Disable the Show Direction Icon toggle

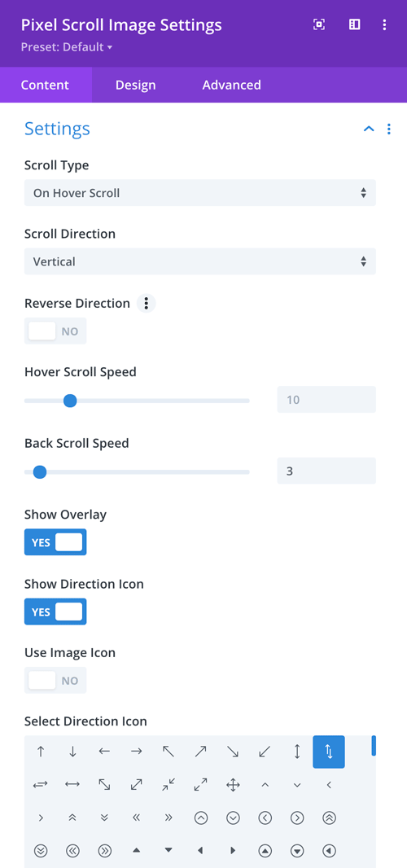tap(55, 612)
